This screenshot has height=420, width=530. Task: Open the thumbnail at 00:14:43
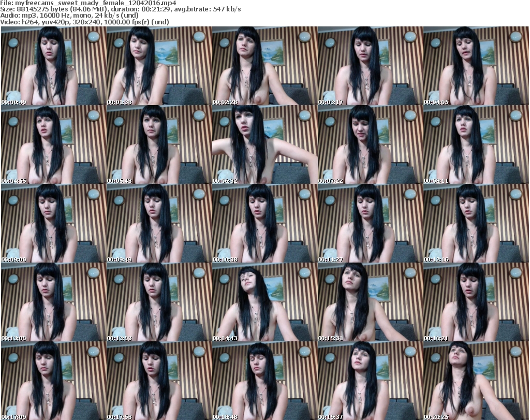click(x=264, y=302)
